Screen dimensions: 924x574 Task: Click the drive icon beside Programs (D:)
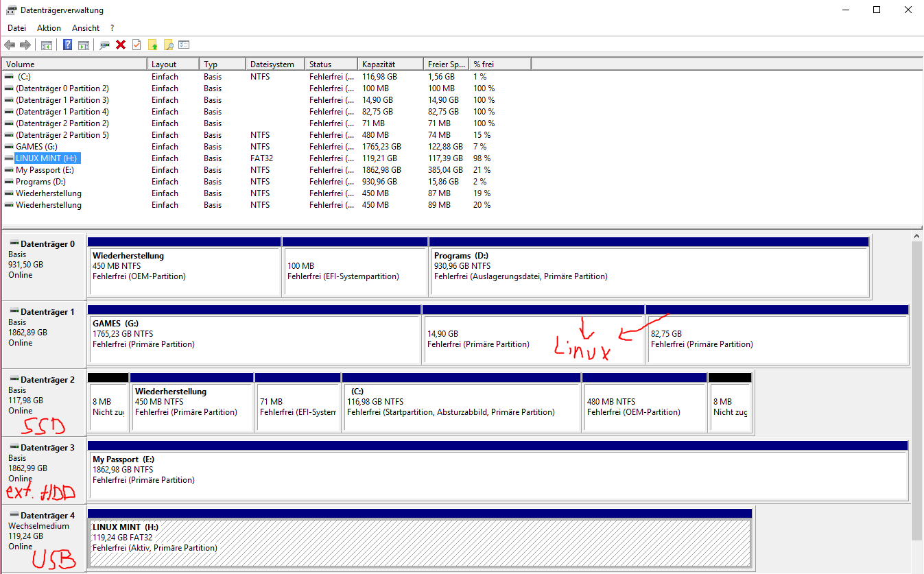[x=9, y=182]
